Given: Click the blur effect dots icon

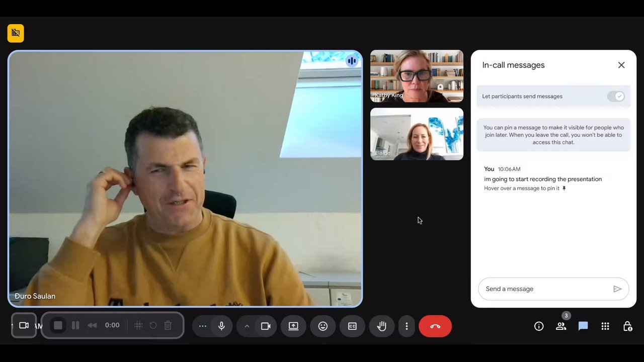Looking at the screenshot, I should tap(138, 325).
